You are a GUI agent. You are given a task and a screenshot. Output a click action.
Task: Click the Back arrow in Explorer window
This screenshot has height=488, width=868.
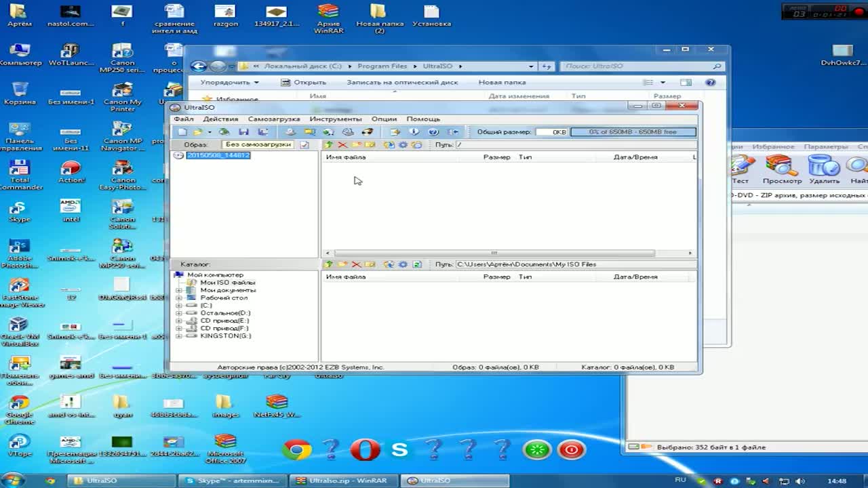click(199, 66)
